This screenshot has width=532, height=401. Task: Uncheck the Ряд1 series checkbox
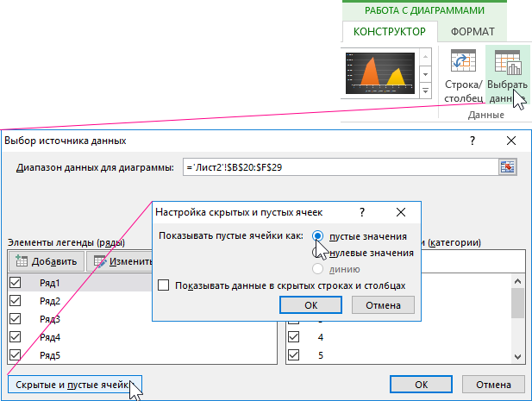point(15,283)
